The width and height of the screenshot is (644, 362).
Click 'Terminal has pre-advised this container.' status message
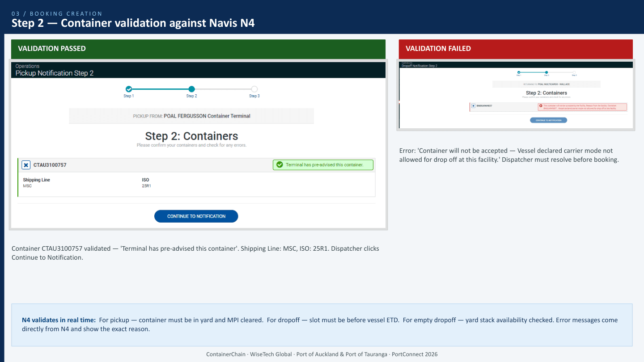pyautogui.click(x=323, y=165)
